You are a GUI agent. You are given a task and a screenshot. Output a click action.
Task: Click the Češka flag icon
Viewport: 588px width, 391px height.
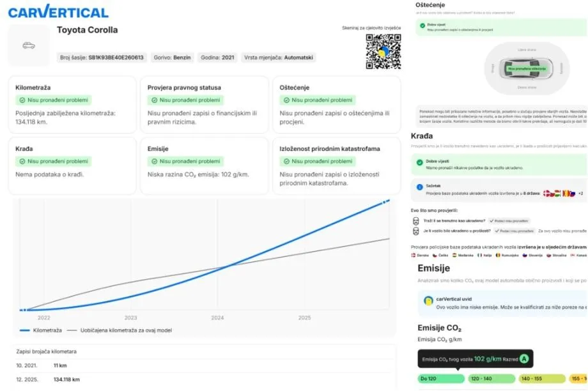435,256
